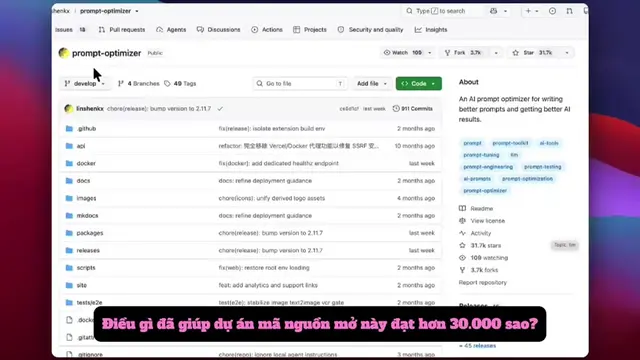
Task: Switch to the Discussions tab
Action: 218,30
